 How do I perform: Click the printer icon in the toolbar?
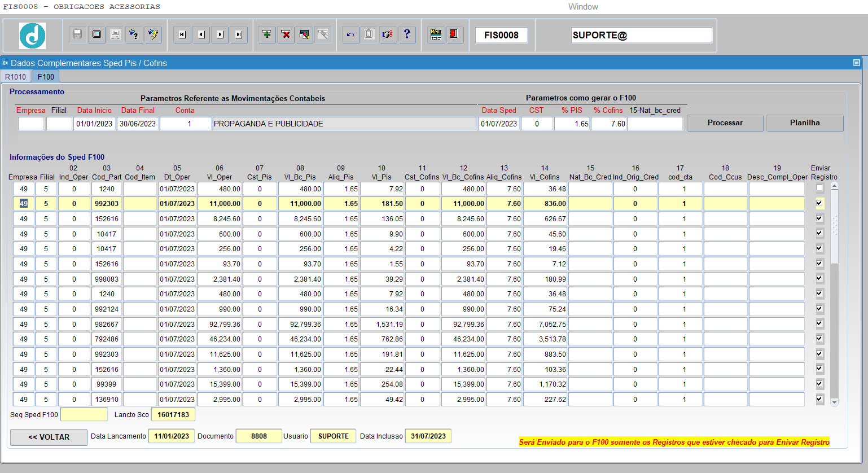[x=116, y=34]
